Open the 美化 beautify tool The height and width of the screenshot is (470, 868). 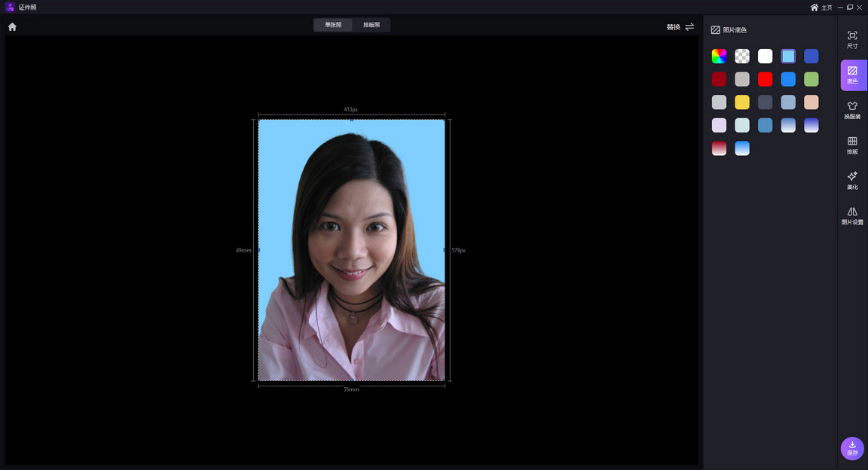point(852,181)
